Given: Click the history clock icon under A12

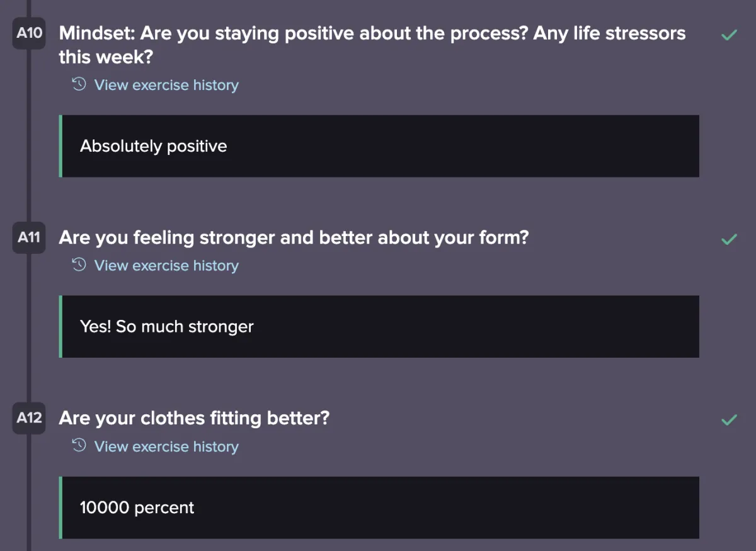Looking at the screenshot, I should (x=79, y=446).
